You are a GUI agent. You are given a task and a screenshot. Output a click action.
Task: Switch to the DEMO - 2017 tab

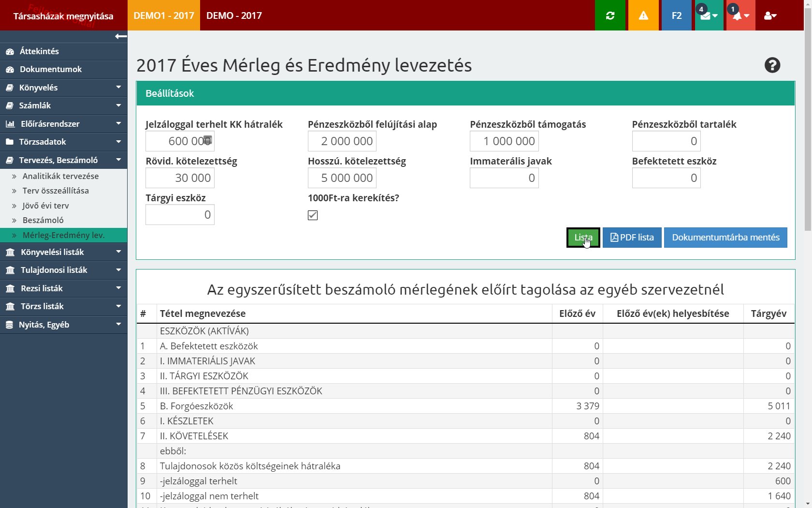point(234,15)
